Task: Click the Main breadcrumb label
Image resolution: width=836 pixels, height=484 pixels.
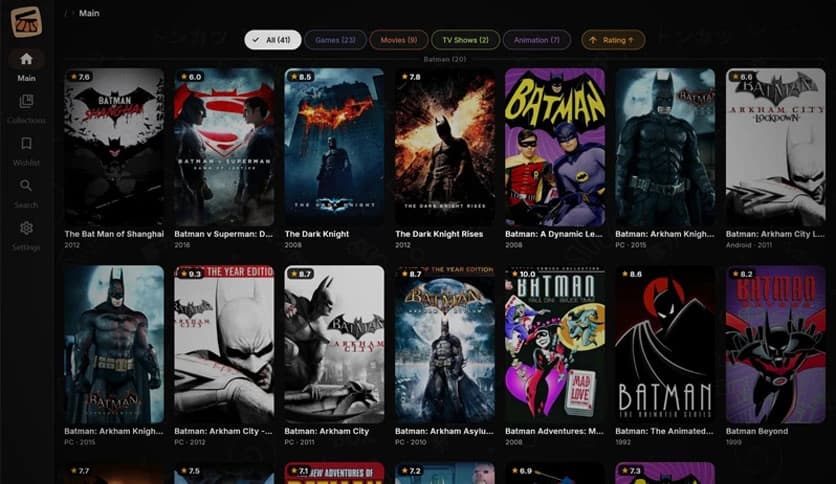Action: point(89,13)
